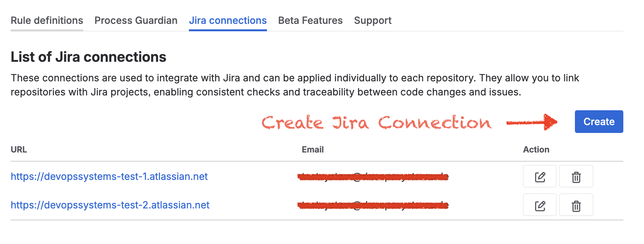The image size is (644, 244).
Task: Click the Email column header
Action: (x=313, y=149)
